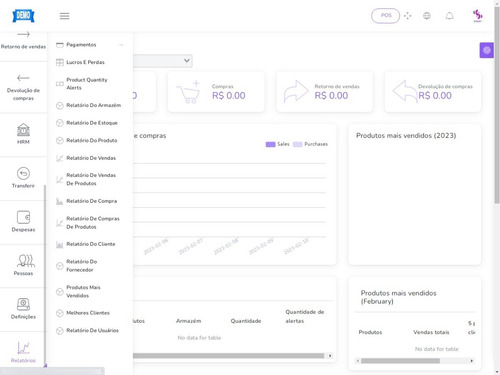The image size is (500, 375).
Task: Open the Relatórios sidebar section
Action: (23, 352)
